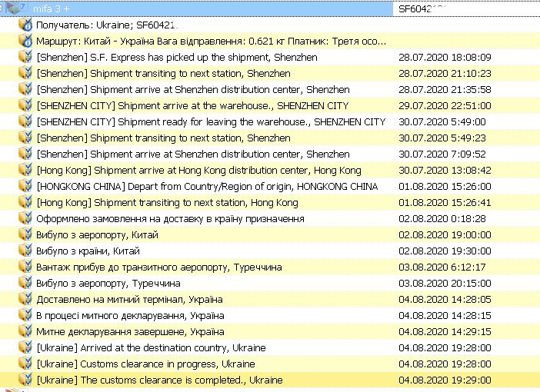Click the date '03.08.2020 20:15:00'
This screenshot has width=540, height=392.
tap(445, 284)
